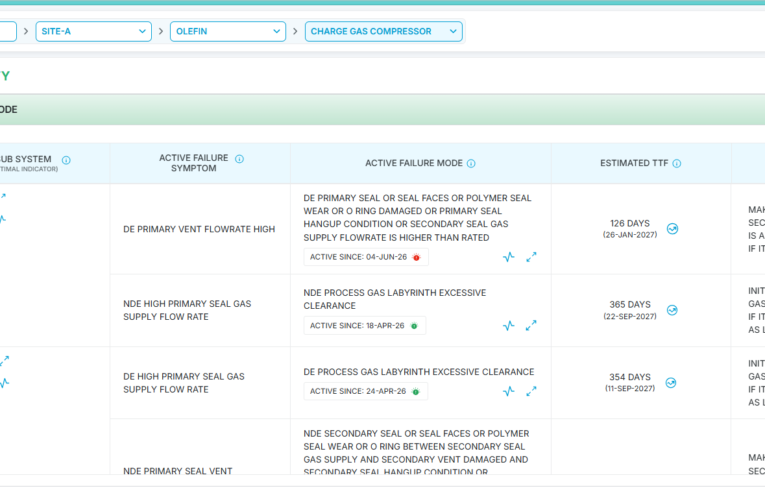Open trend icon for DE Process Gas Labyrinth
This screenshot has width=765, height=495.
(508, 391)
